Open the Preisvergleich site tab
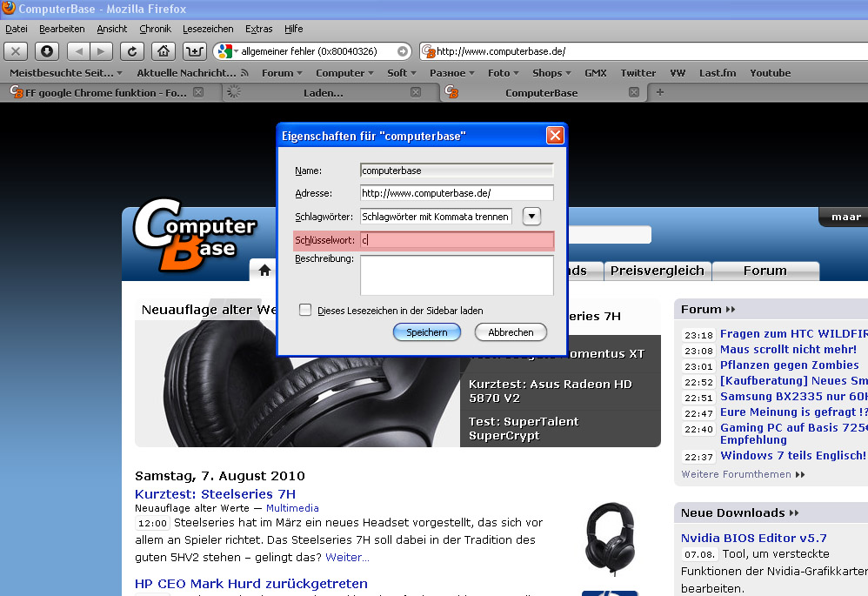Screen dimensions: 868x596 coord(658,271)
